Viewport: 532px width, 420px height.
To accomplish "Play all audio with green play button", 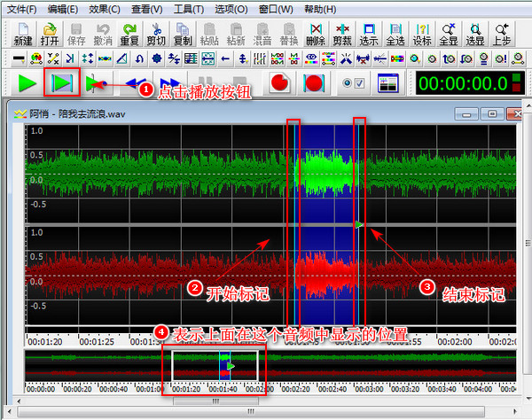I will click(x=27, y=83).
